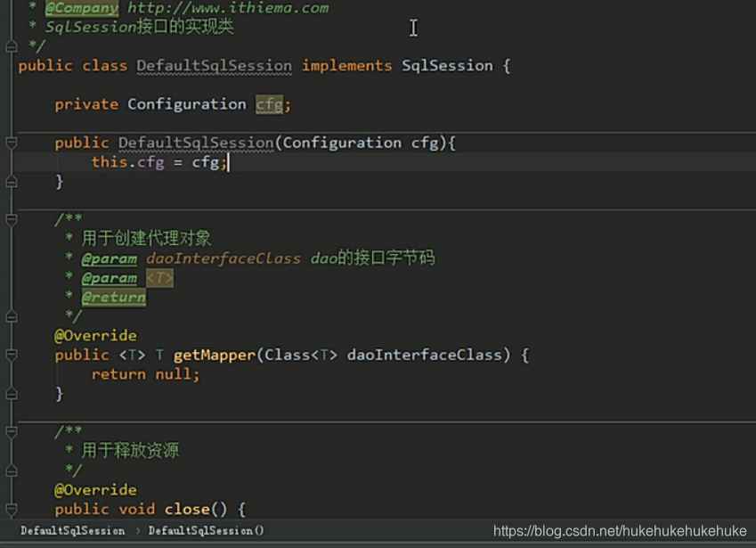Viewport: 756px width, 548px height.
Task: Collapse the close() method fold marker
Action: tap(12, 509)
